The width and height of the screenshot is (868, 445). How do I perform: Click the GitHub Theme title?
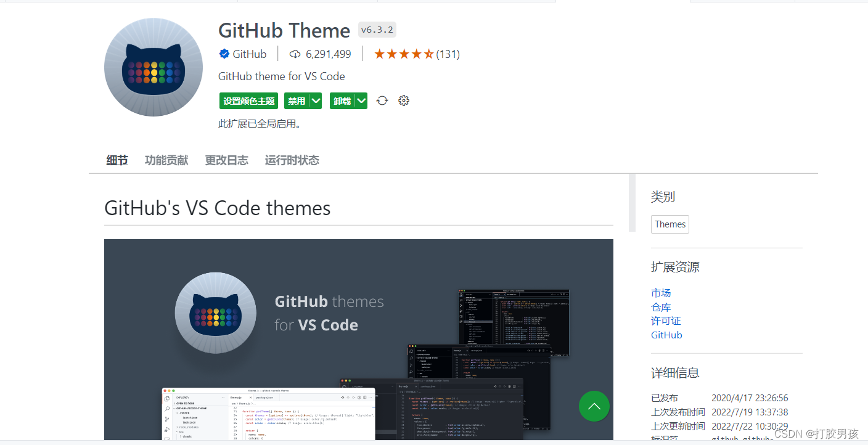(x=284, y=30)
